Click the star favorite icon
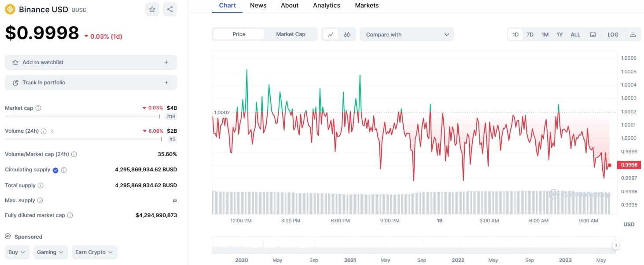Viewport: 644px width, 265px height. (x=152, y=9)
